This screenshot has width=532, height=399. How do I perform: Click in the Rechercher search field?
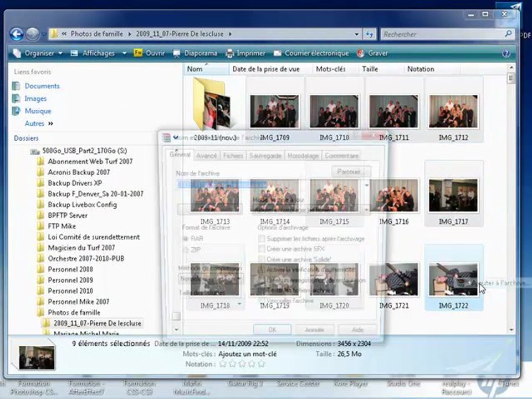coord(441,34)
